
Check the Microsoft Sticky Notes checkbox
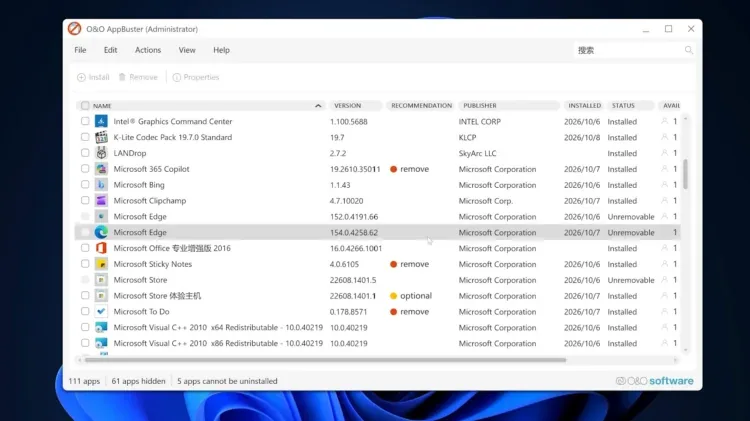coord(85,264)
